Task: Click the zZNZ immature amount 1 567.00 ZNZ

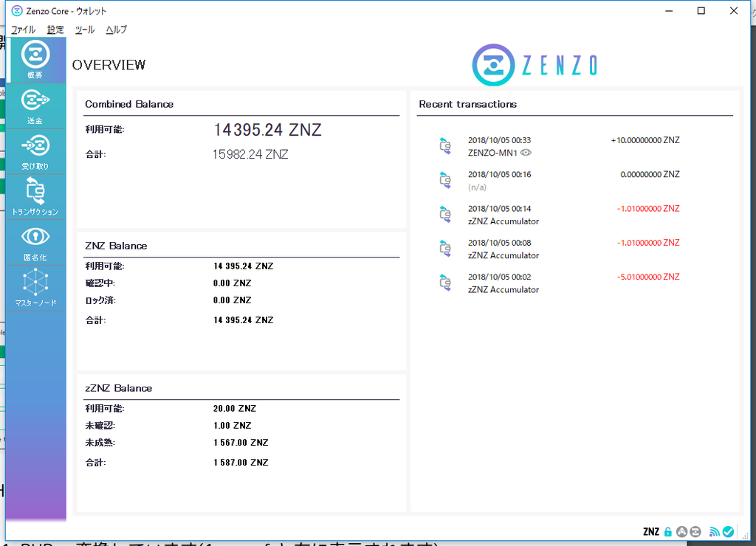Action: pos(241,443)
